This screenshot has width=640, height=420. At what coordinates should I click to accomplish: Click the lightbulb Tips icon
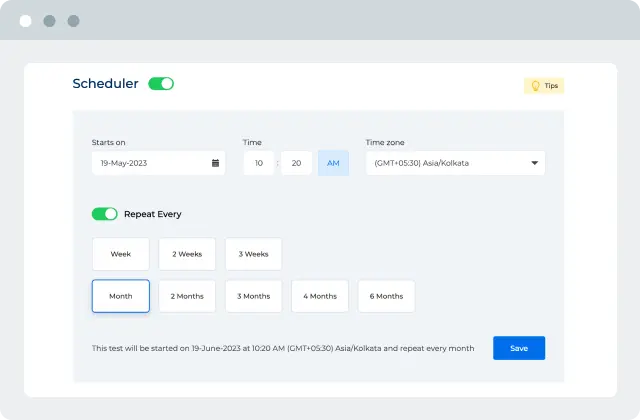(535, 86)
